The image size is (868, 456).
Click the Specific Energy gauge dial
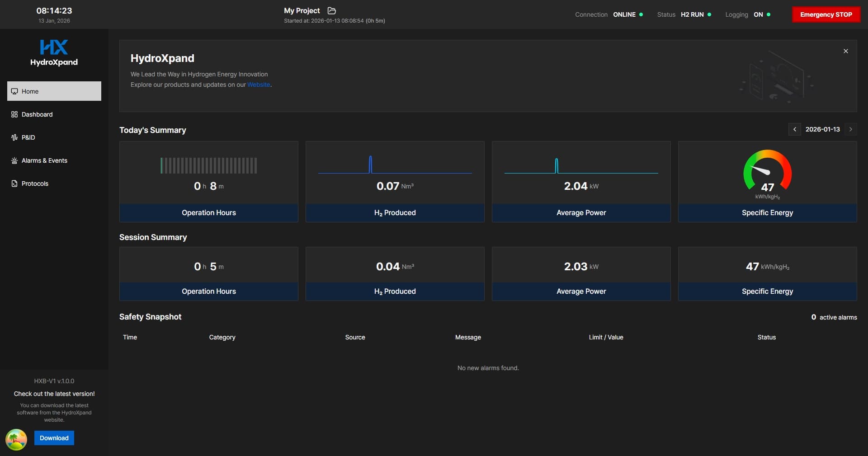pyautogui.click(x=767, y=171)
